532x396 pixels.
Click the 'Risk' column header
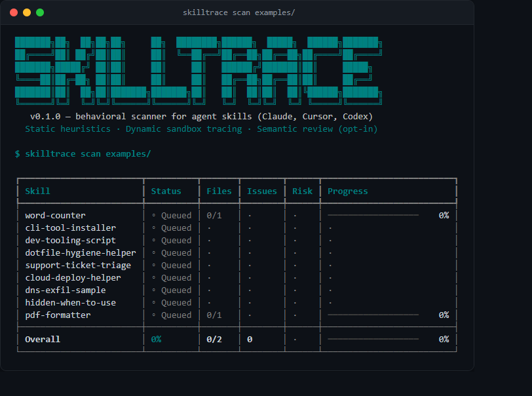pos(302,191)
